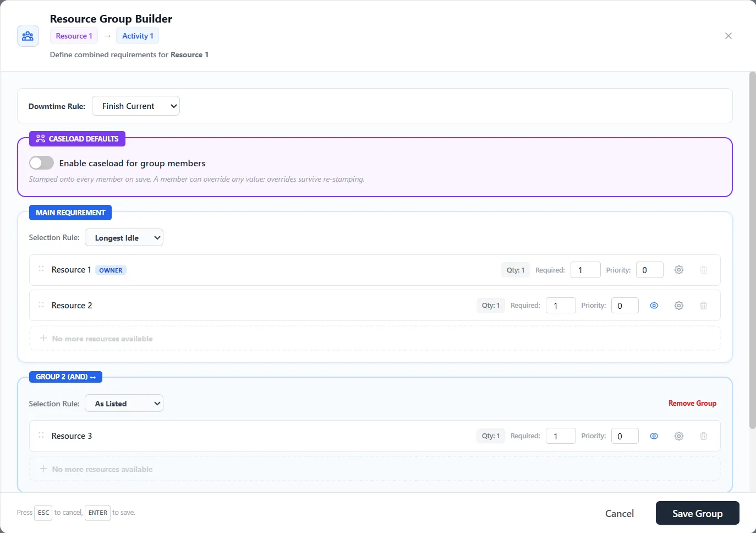Click the OWNER badge on Resource 1
This screenshot has width=756, height=533.
tap(111, 270)
